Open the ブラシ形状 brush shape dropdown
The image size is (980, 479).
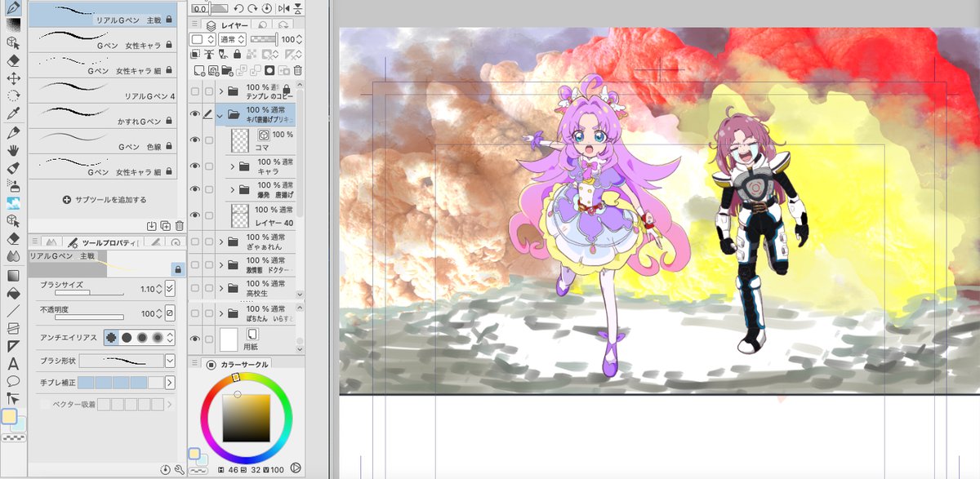click(170, 360)
